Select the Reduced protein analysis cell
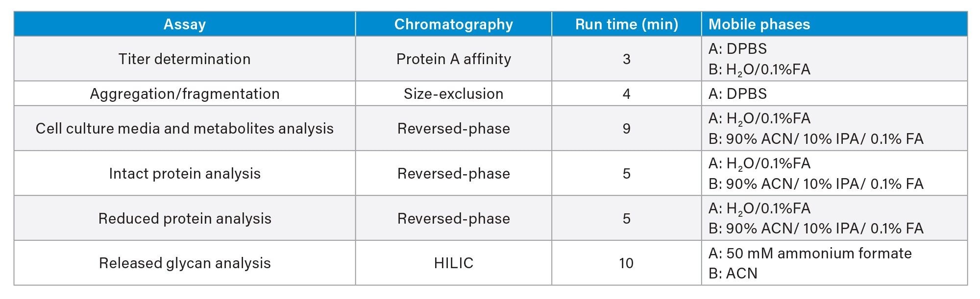Viewport: 980px width, 299px height. pyautogui.click(x=184, y=219)
